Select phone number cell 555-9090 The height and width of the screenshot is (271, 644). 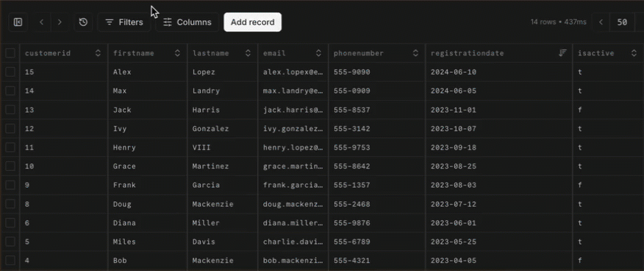click(x=377, y=72)
